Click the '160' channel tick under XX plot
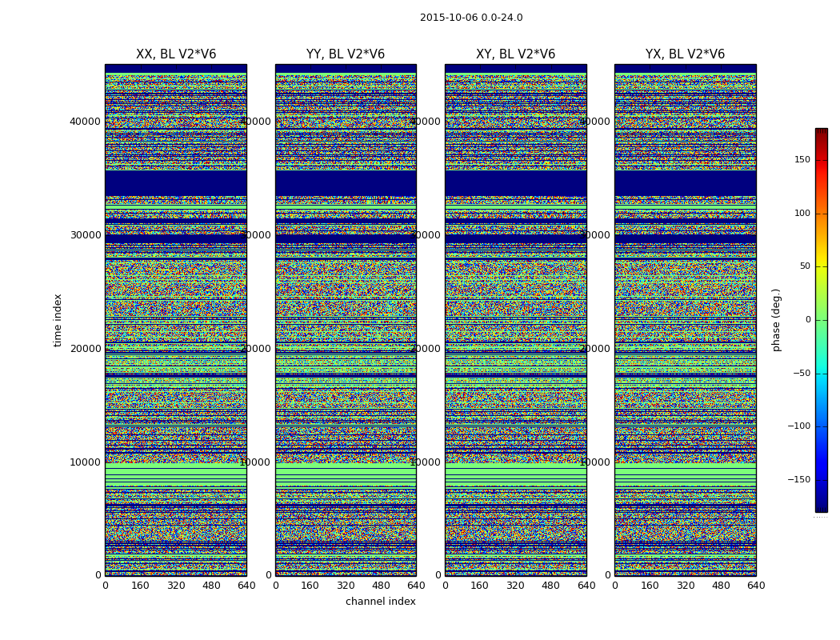Viewport: 840px width, 640px height. coord(140,586)
